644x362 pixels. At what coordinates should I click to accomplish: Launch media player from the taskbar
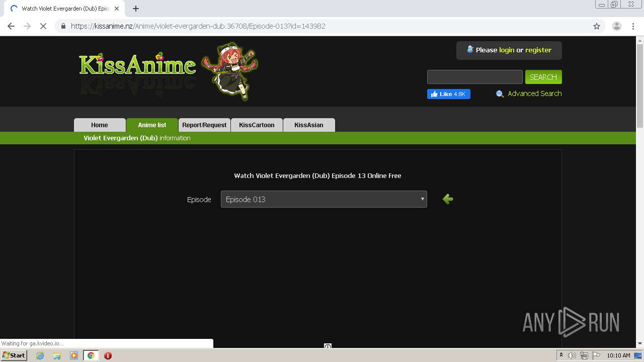(x=74, y=355)
